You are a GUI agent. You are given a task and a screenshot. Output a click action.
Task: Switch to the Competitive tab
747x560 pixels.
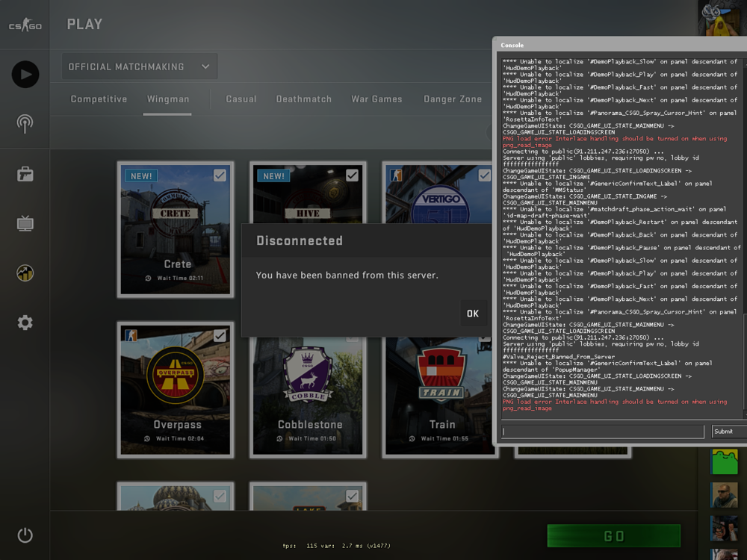(x=99, y=99)
